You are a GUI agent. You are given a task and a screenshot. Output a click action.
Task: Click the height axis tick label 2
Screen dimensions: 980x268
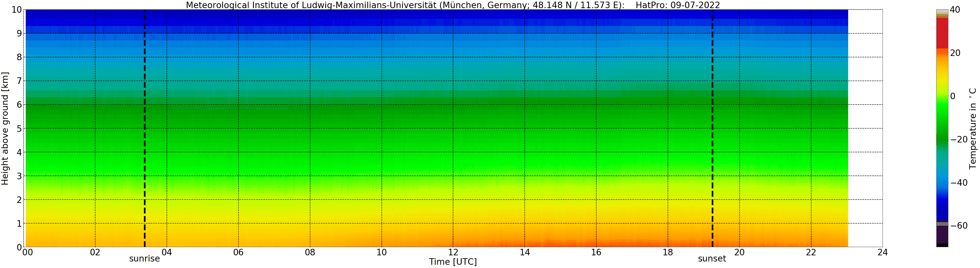pos(20,200)
